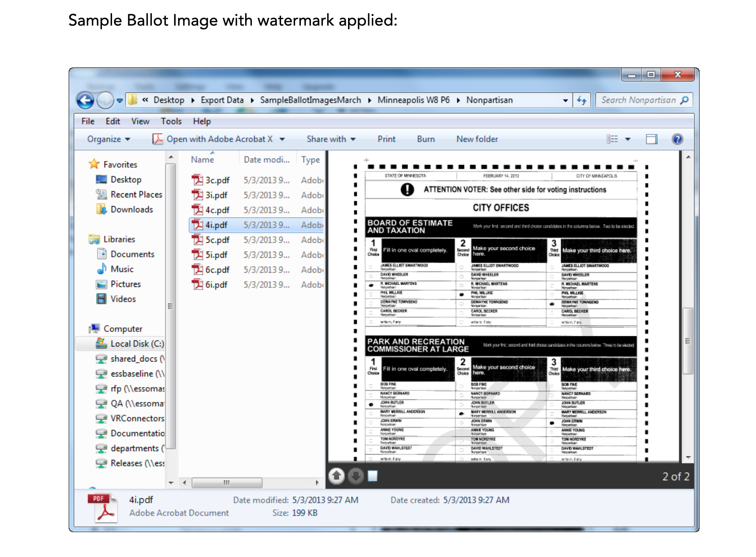Open the Help question mark icon
This screenshot has width=756, height=557.
[677, 139]
